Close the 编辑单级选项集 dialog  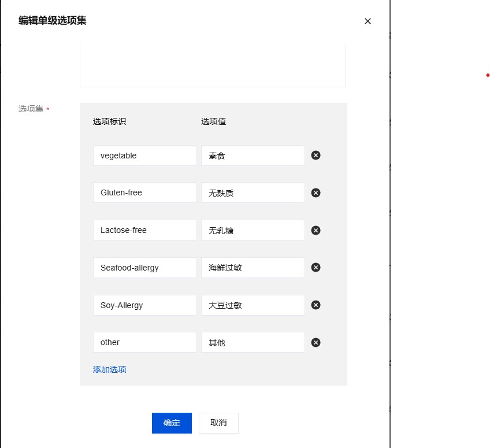[x=367, y=21]
